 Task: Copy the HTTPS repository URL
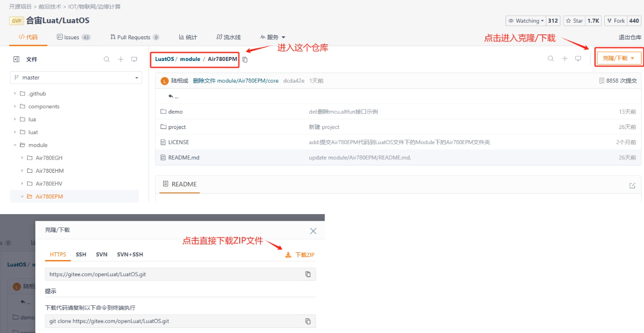(x=308, y=274)
